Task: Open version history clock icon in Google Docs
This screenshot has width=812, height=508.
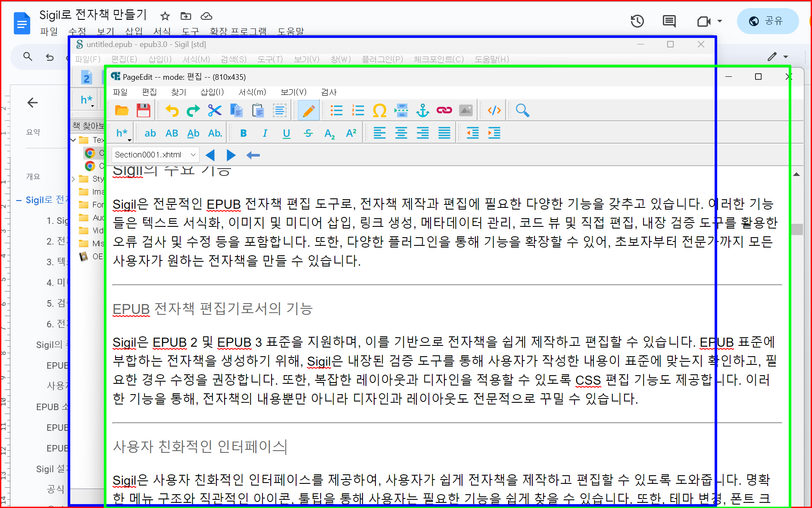Action: [637, 21]
